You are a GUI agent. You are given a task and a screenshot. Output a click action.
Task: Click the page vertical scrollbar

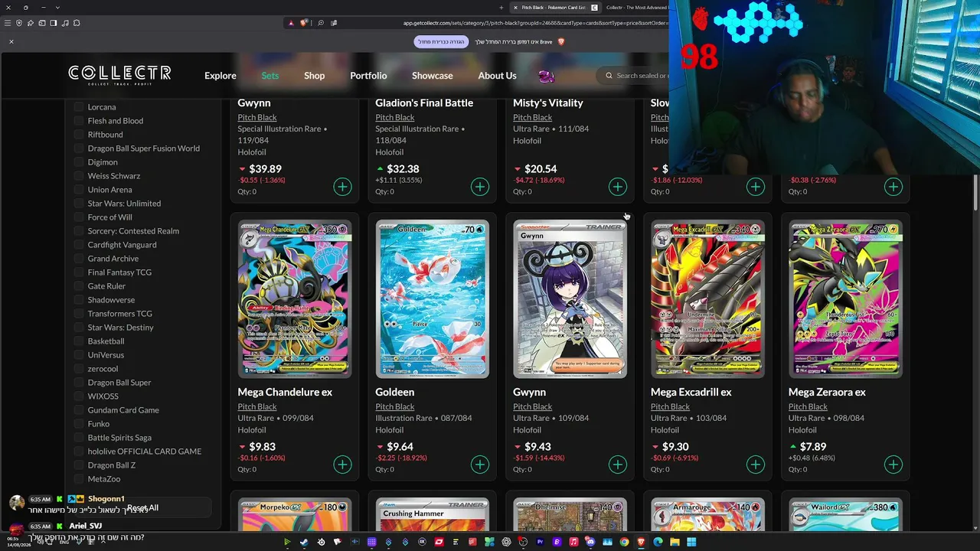(975, 191)
